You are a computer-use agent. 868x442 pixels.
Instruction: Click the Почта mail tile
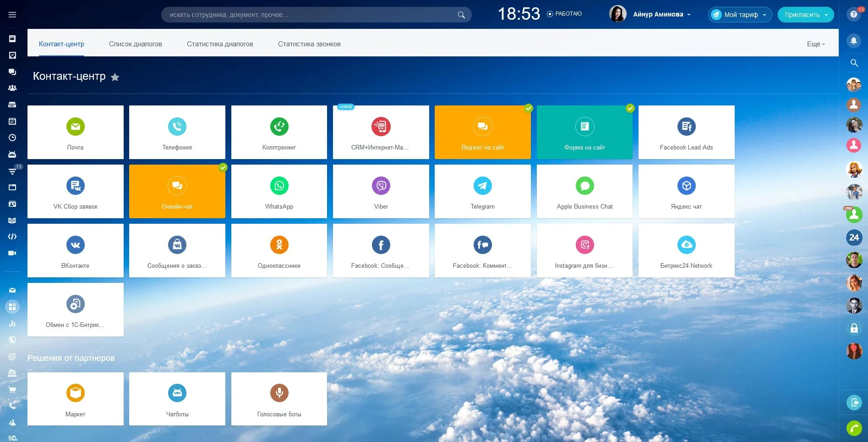[x=75, y=132]
